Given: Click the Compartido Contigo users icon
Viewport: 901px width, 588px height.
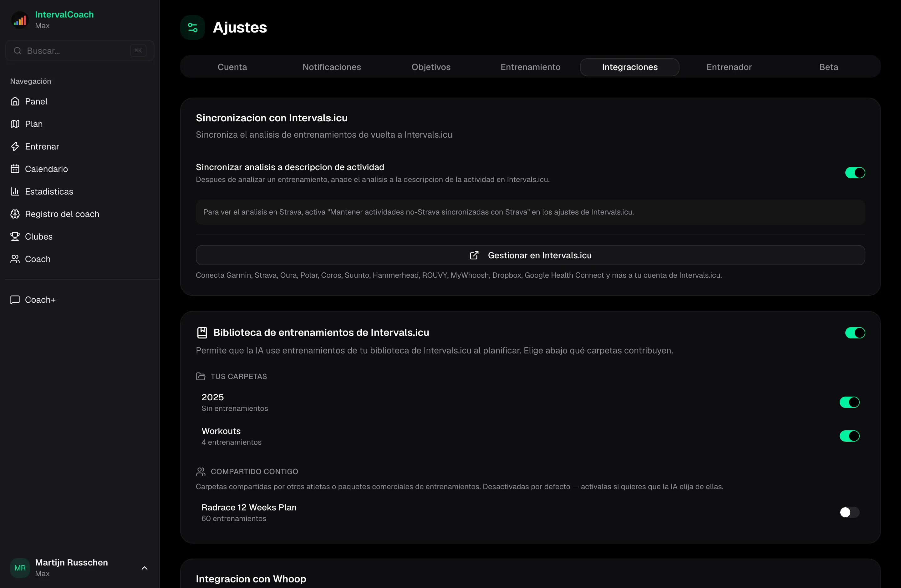Looking at the screenshot, I should (x=201, y=471).
